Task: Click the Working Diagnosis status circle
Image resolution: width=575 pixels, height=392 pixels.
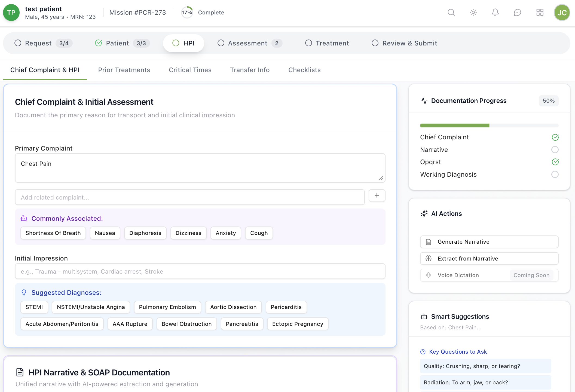Action: coord(555,174)
